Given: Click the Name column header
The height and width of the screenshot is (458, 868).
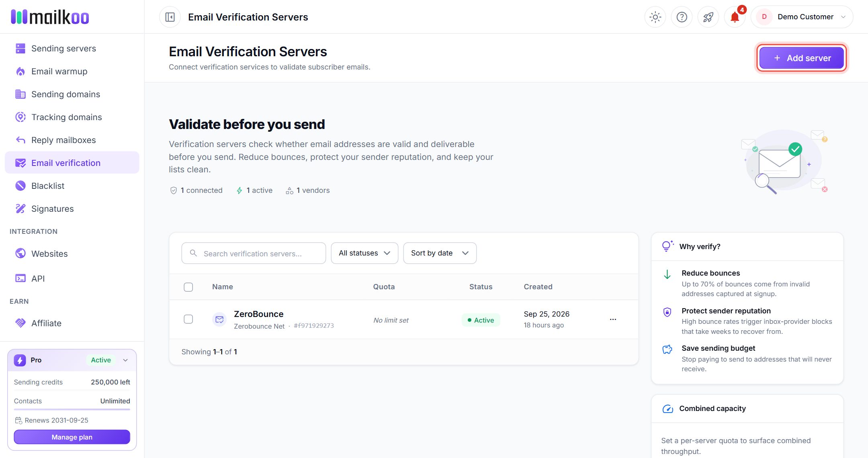Looking at the screenshot, I should point(223,287).
